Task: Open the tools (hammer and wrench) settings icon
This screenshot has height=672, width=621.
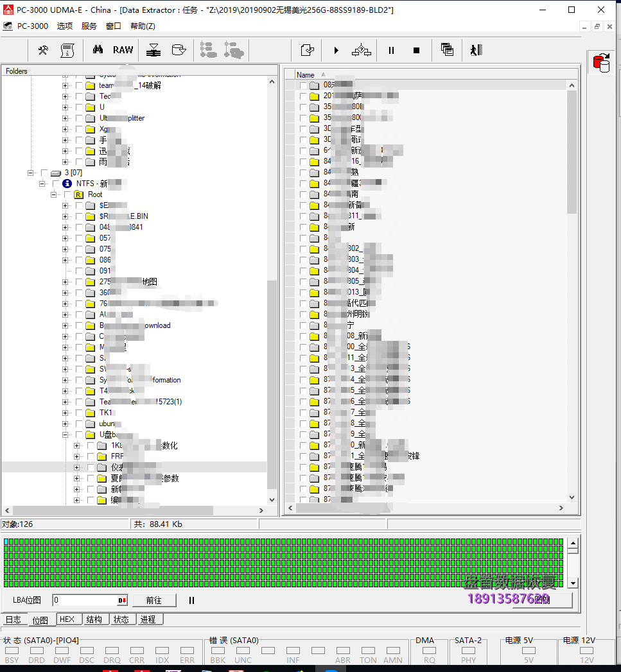Action: coord(43,51)
